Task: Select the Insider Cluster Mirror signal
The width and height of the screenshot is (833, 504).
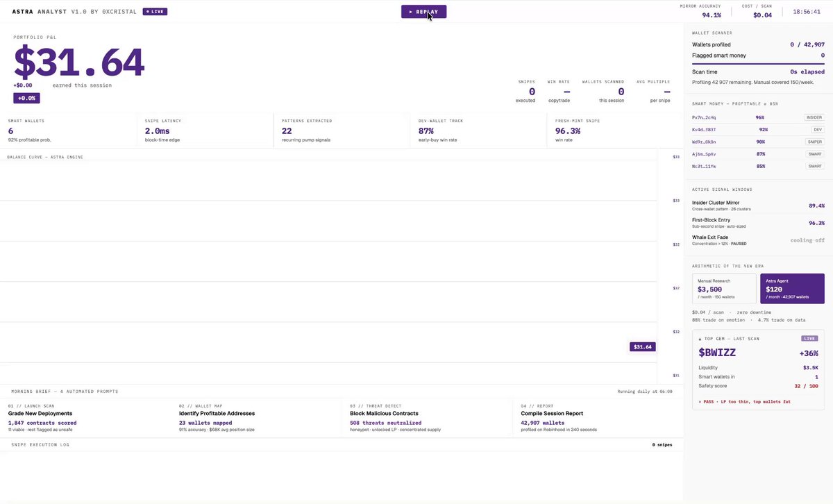Action: click(758, 205)
